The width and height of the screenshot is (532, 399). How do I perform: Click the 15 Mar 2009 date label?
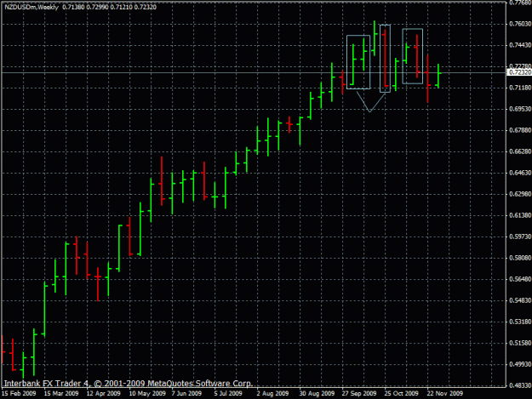click(x=61, y=393)
